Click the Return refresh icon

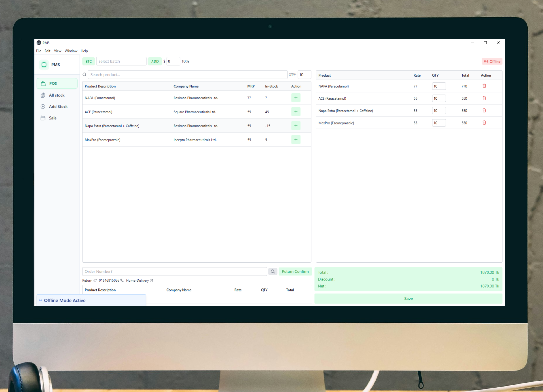95,280
